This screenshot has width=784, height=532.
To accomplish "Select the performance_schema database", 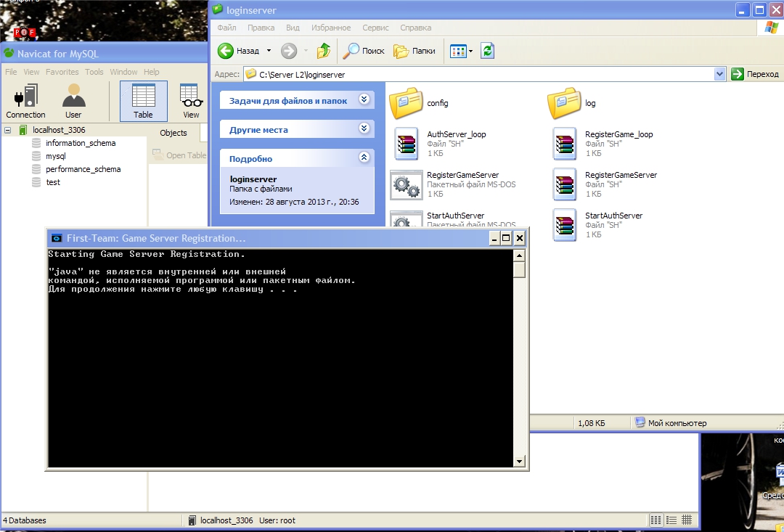I will pyautogui.click(x=83, y=169).
